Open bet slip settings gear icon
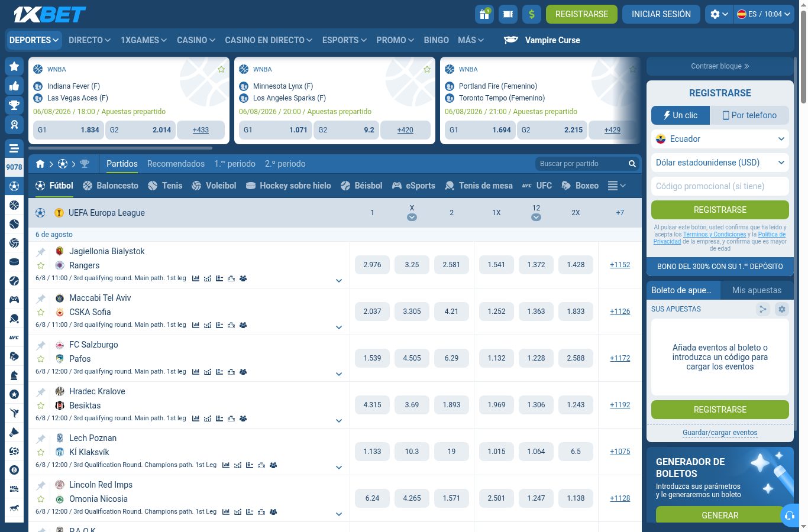The width and height of the screenshot is (808, 532). tap(782, 309)
